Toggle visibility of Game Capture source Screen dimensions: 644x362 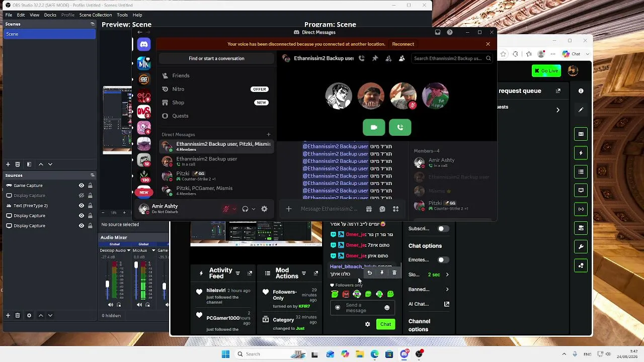pos(81,186)
